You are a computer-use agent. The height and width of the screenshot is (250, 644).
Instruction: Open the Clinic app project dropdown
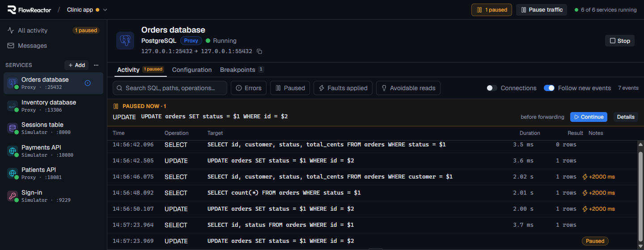87,9
